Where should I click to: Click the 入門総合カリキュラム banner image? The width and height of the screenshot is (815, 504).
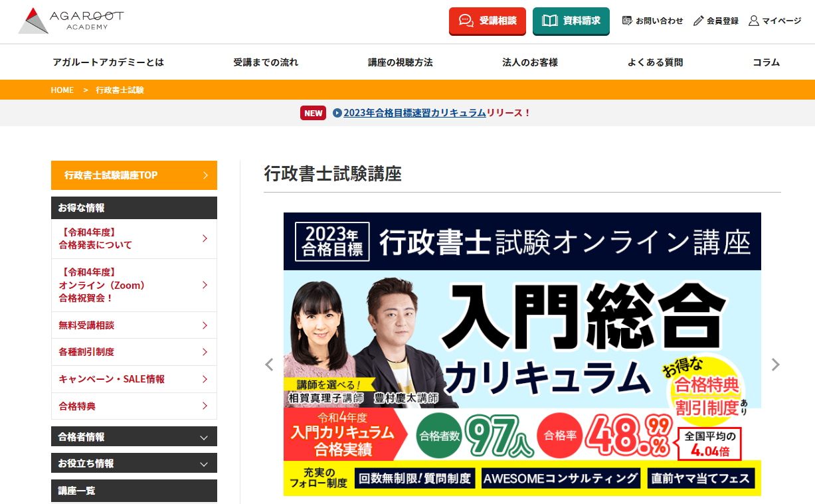pyautogui.click(x=522, y=354)
